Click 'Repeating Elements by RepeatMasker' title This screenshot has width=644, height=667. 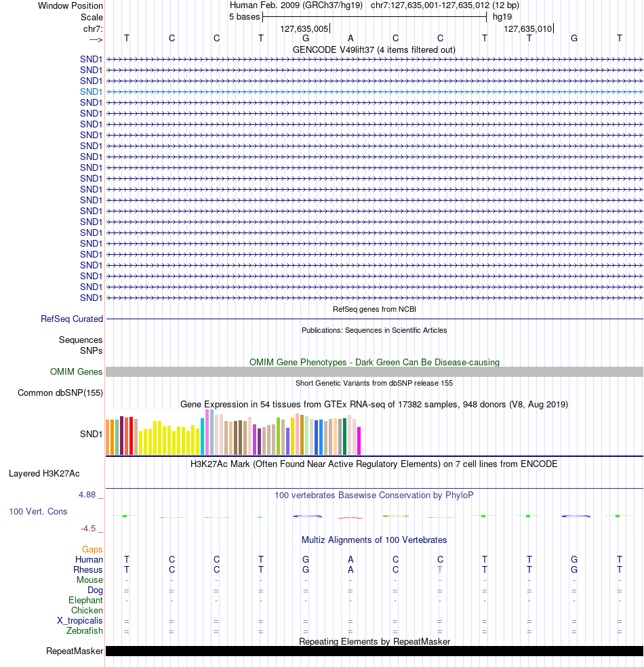pyautogui.click(x=374, y=641)
